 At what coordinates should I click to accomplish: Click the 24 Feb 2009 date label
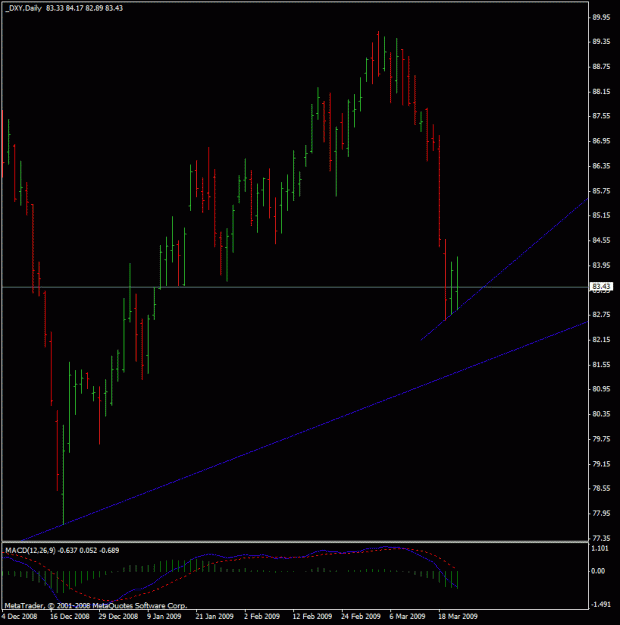pyautogui.click(x=361, y=616)
